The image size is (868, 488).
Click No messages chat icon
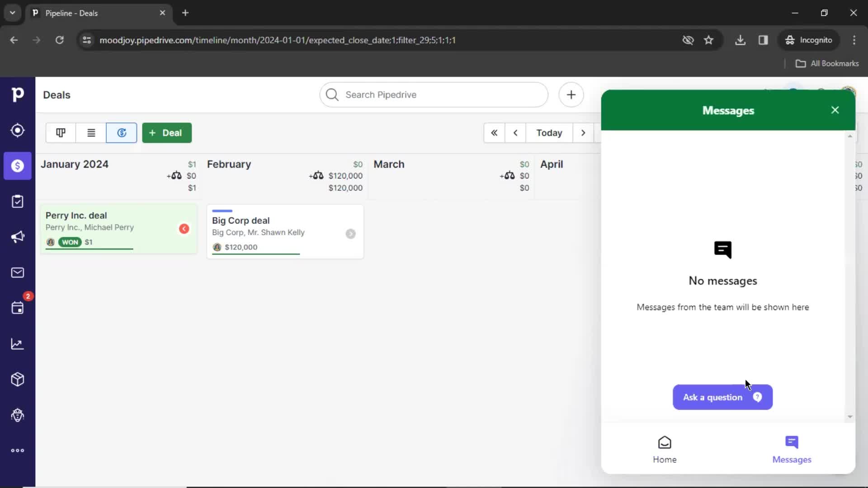[722, 250]
